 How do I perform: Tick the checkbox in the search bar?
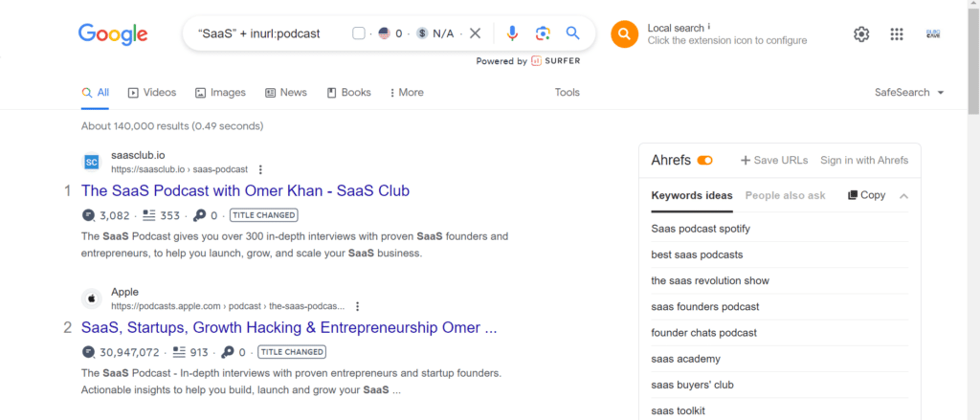358,33
